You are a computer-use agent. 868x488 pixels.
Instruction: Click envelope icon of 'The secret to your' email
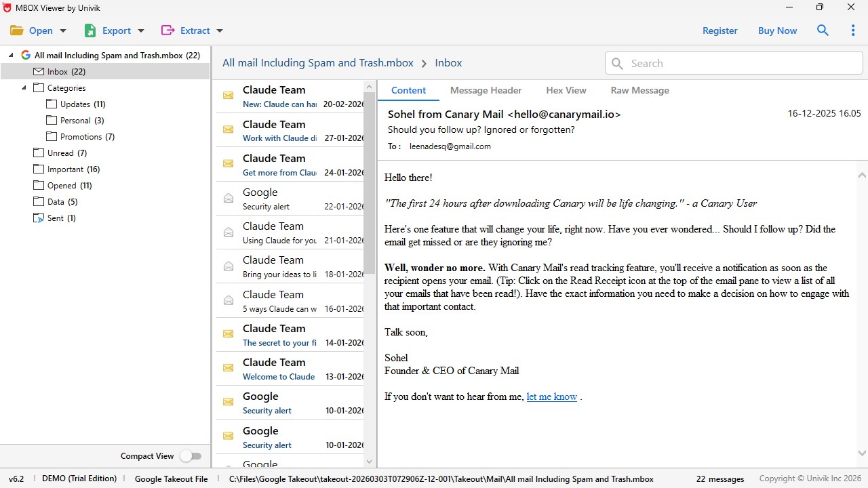point(229,334)
